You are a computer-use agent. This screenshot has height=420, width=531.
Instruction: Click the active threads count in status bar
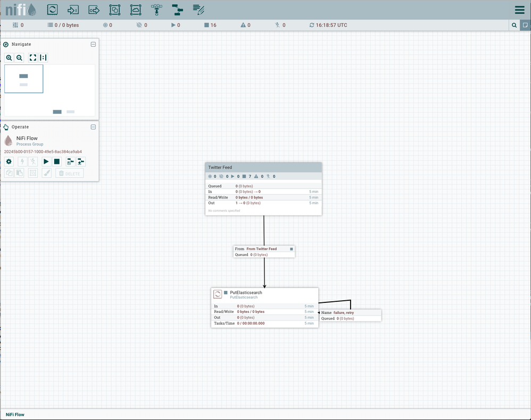click(x=18, y=25)
